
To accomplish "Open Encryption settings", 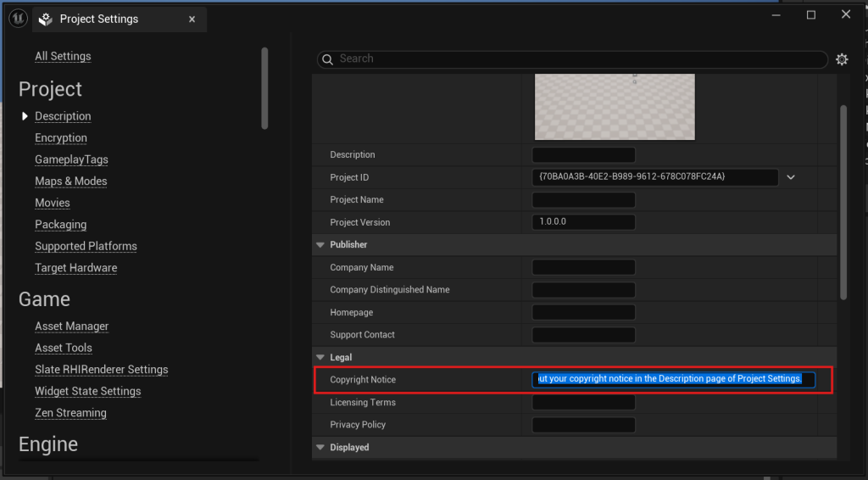I will (61, 138).
